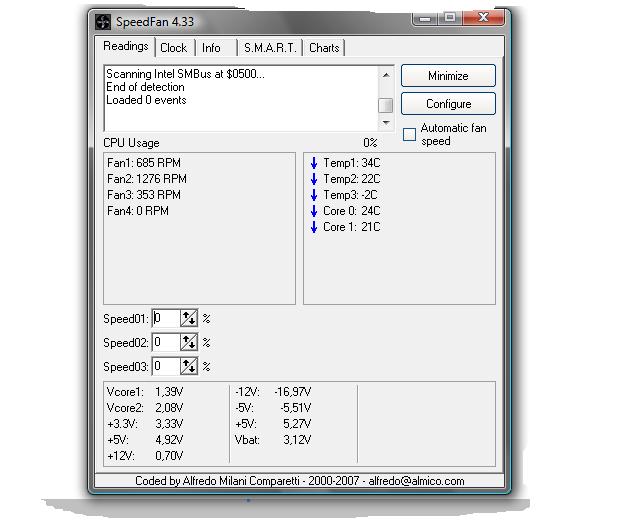This screenshot has width=640, height=520.
Task: Click the SpeedFan fan icon in title bar
Action: [x=103, y=22]
